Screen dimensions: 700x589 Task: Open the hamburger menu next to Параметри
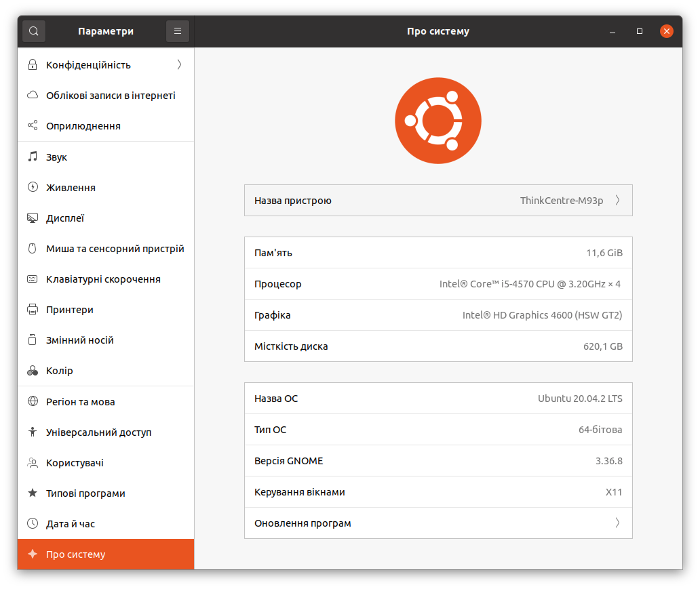pos(177,31)
